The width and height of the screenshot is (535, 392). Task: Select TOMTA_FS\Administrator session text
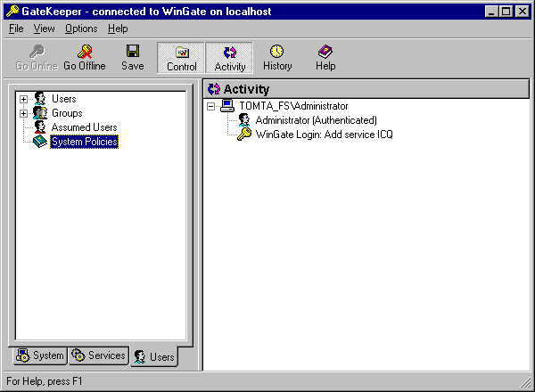[x=293, y=106]
